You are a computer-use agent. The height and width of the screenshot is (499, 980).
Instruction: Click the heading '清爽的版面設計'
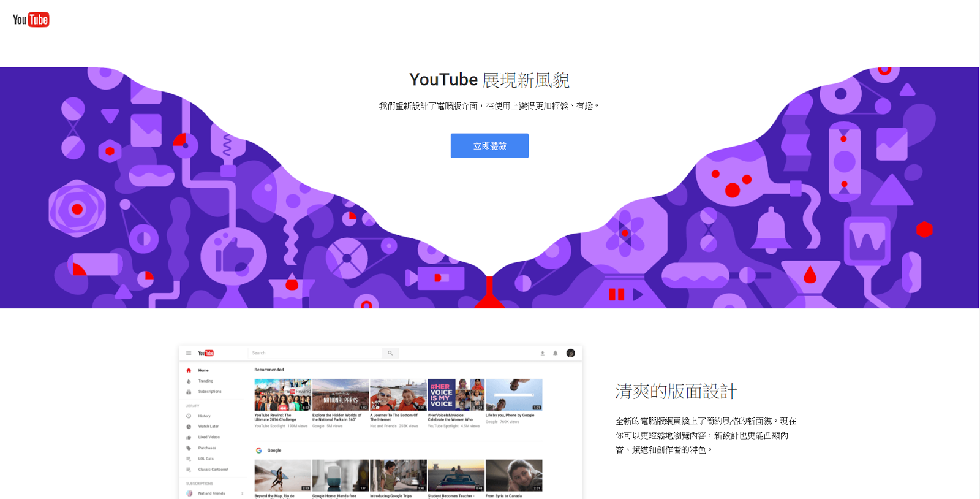[x=676, y=391]
